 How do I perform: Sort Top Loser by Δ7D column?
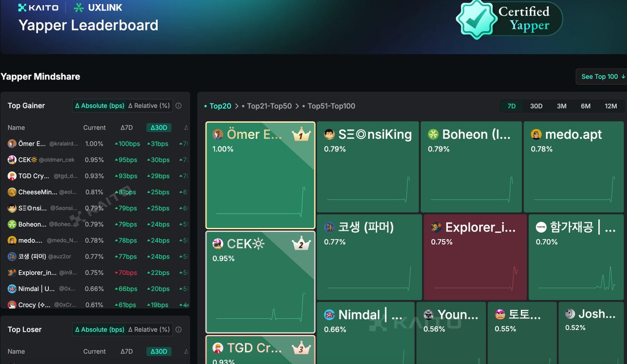tap(126, 351)
